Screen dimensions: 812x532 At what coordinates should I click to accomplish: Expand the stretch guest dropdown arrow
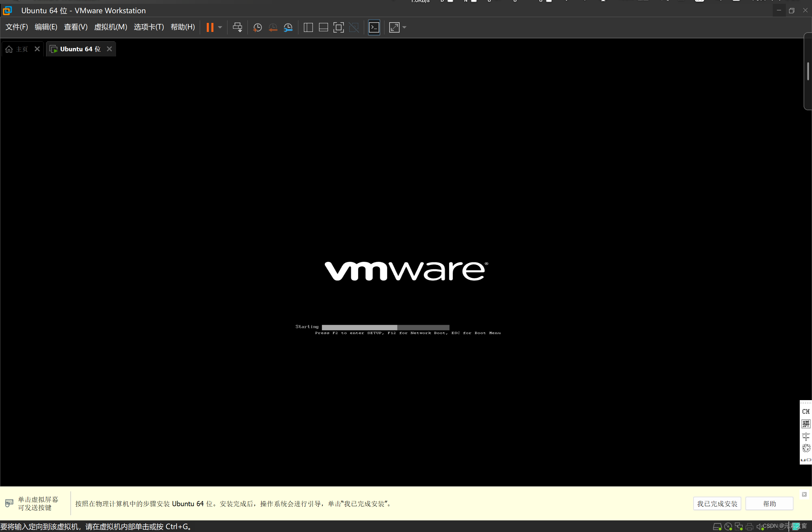click(404, 27)
